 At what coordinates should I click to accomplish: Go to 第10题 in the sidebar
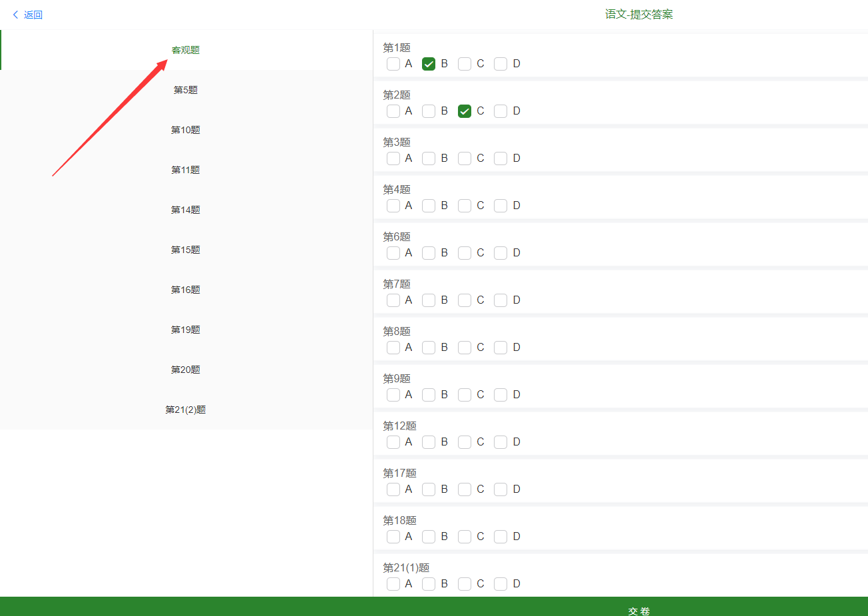(186, 130)
